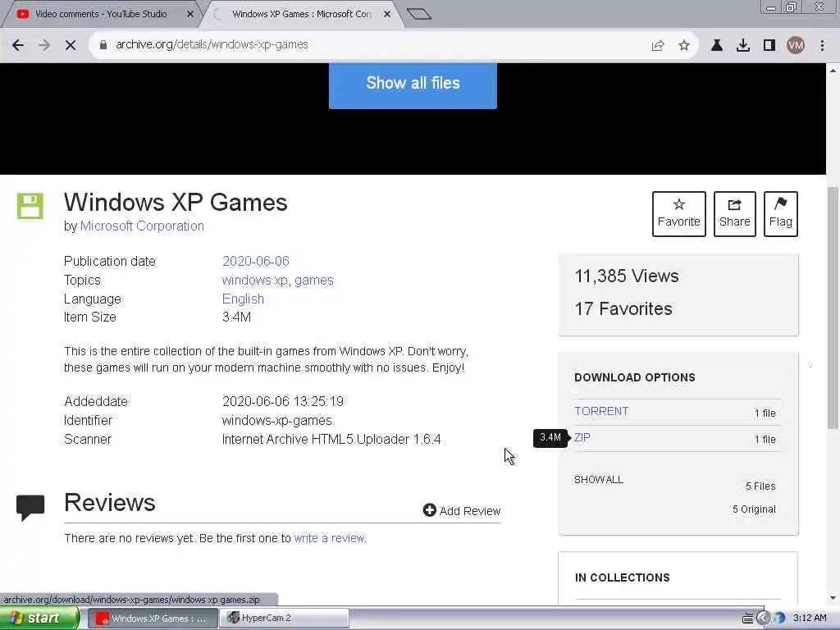Expand hidden tray icons arrow
Screen dimensions: 840x630
click(x=764, y=619)
